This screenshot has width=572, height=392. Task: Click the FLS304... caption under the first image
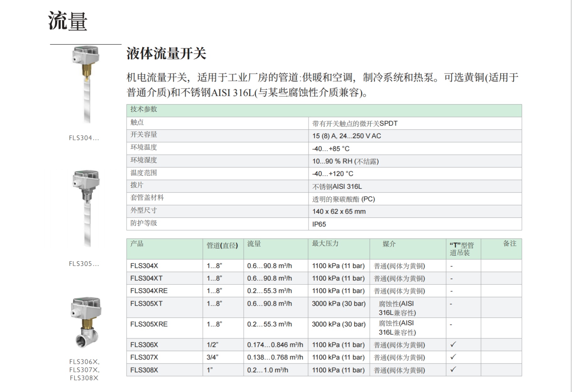click(x=84, y=138)
